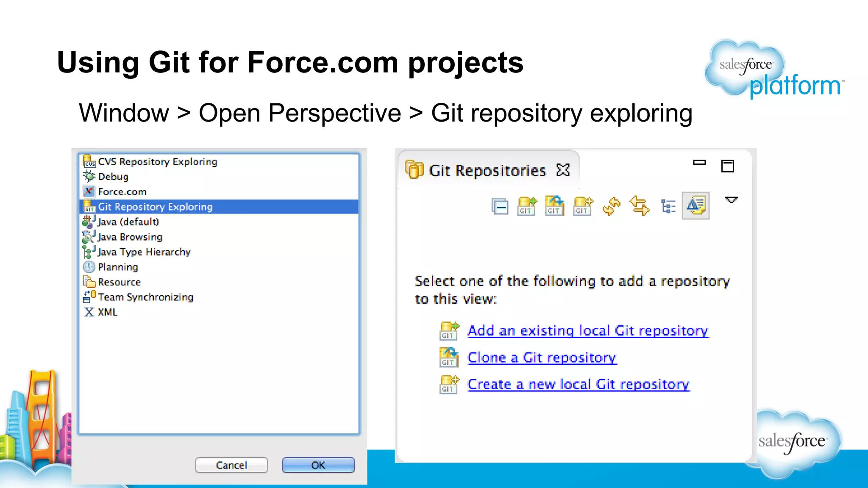Click the Cancel button
868x488 pixels.
(231, 465)
